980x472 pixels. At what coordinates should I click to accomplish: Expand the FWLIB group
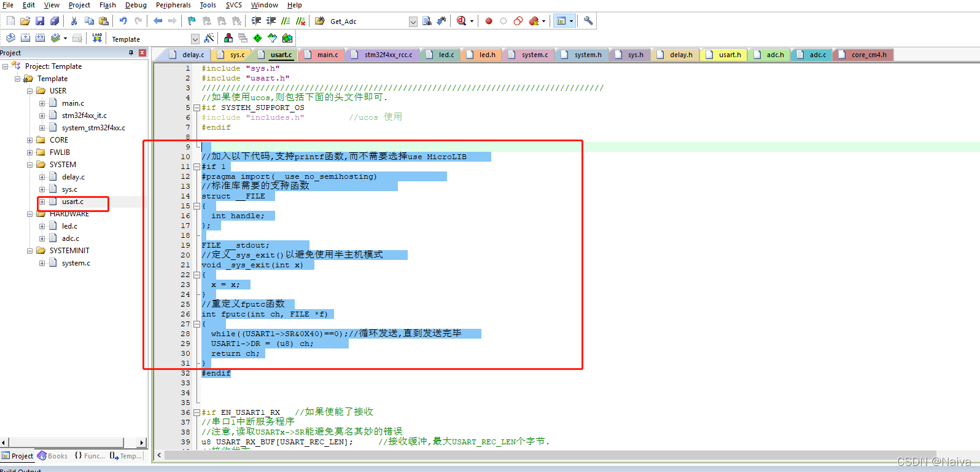tap(29, 152)
